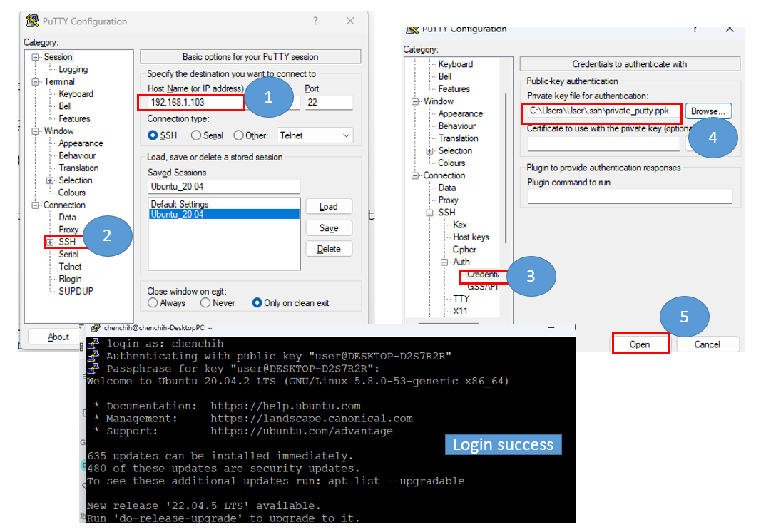Image resolution: width=761 pixels, height=532 pixels.
Task: Click the About button
Action: pyautogui.click(x=58, y=337)
